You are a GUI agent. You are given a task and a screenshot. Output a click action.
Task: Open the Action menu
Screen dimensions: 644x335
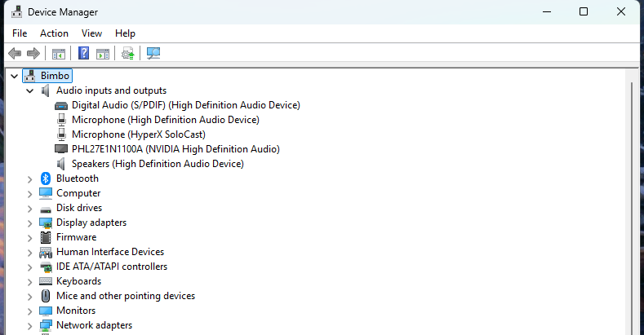pyautogui.click(x=54, y=33)
